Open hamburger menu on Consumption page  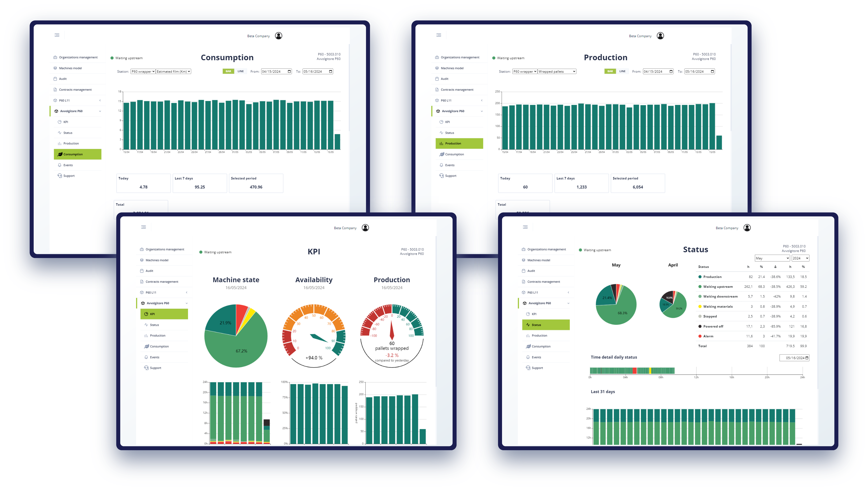[x=57, y=35]
